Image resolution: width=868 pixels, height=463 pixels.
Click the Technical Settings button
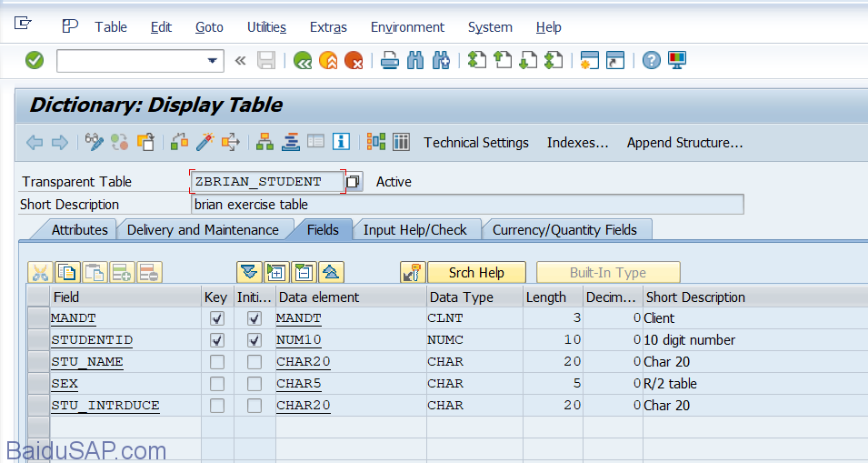[475, 143]
